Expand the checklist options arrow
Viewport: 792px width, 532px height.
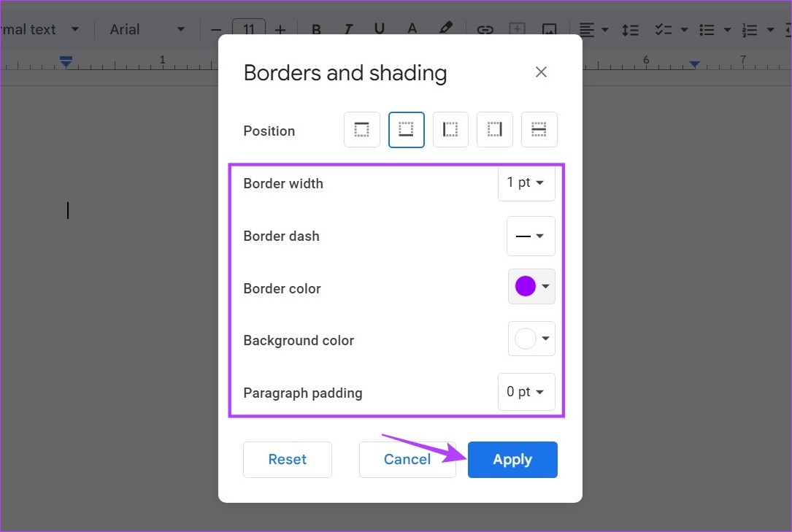(685, 30)
